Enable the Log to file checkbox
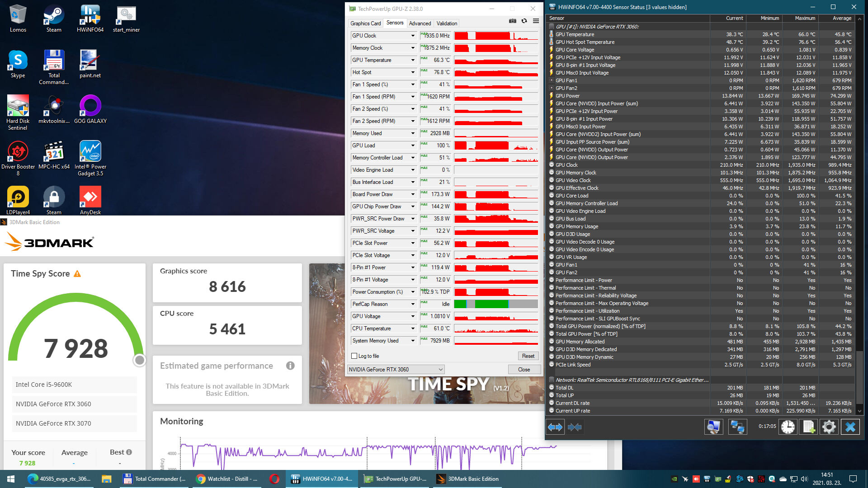 pyautogui.click(x=354, y=356)
